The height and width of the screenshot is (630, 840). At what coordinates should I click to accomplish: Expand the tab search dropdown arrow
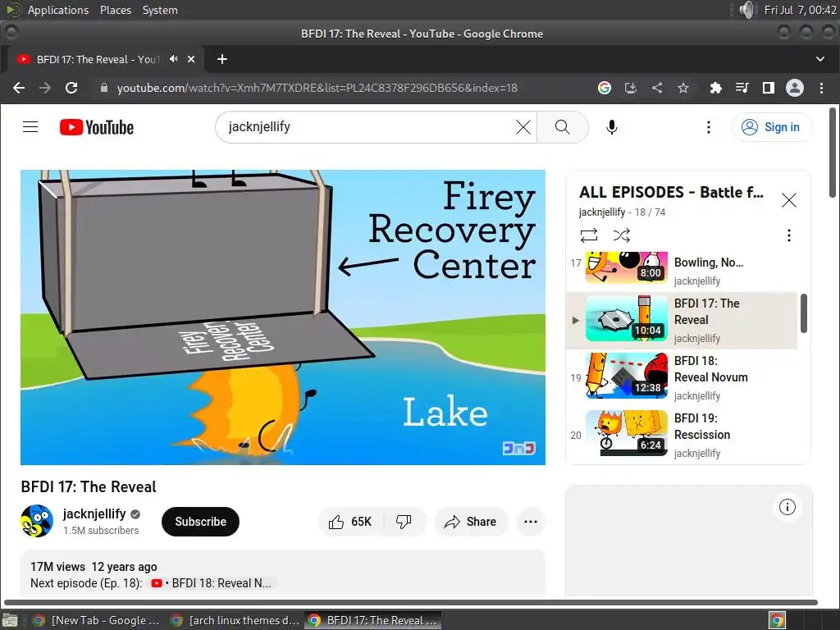click(820, 59)
